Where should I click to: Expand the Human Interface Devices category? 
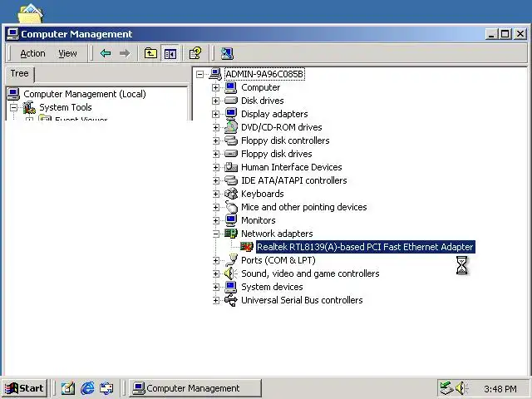215,167
